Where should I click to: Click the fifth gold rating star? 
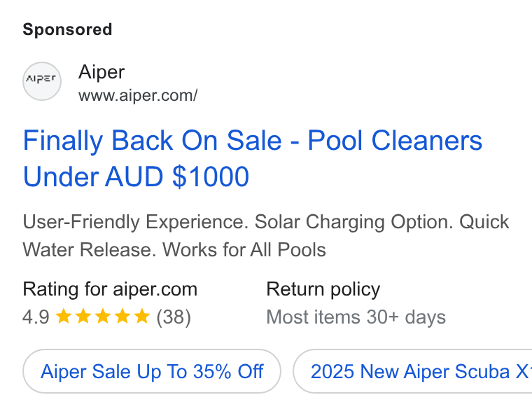[x=142, y=317]
